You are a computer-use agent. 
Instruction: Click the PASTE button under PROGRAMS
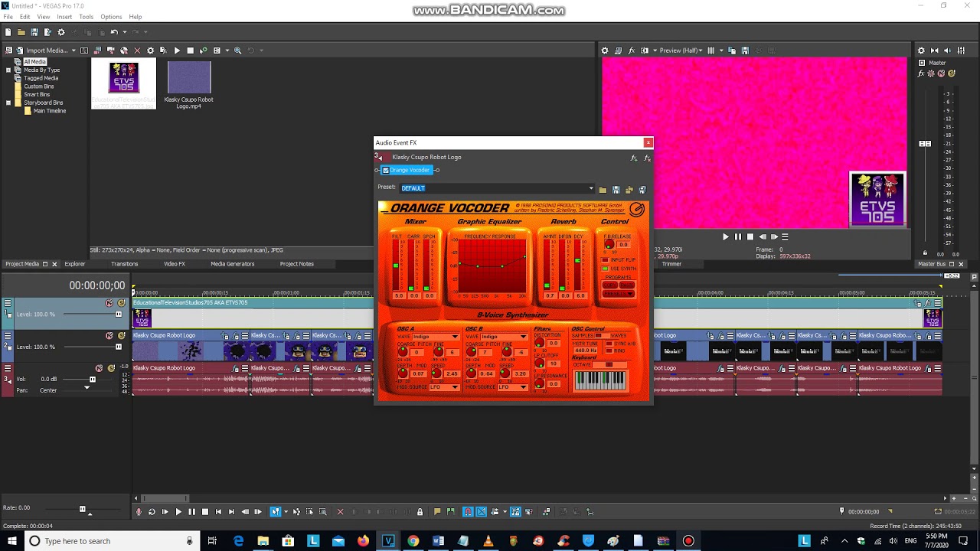click(x=627, y=285)
